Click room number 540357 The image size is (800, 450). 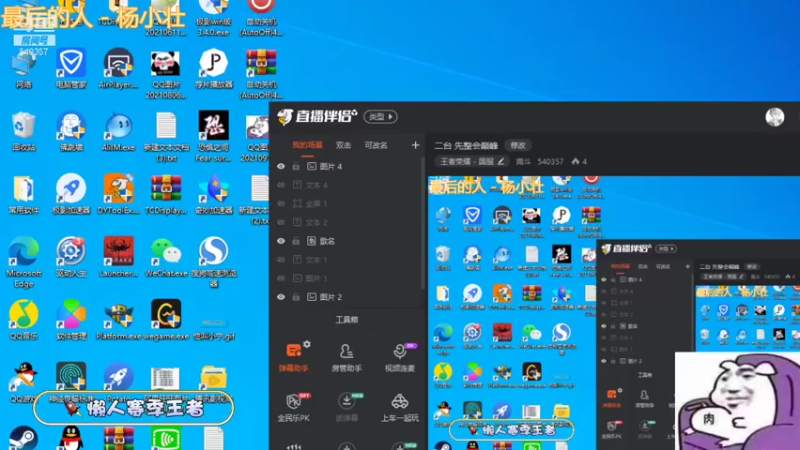550,162
